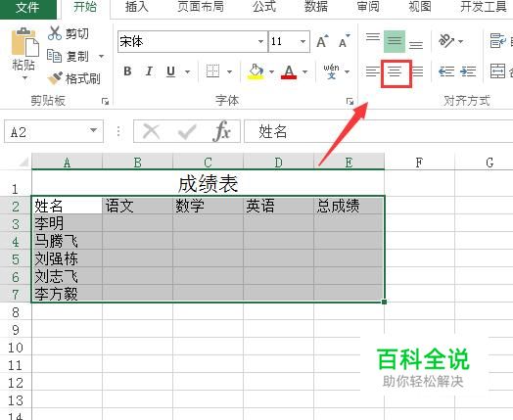
Task: Apply cell borders icon
Action: 212,71
